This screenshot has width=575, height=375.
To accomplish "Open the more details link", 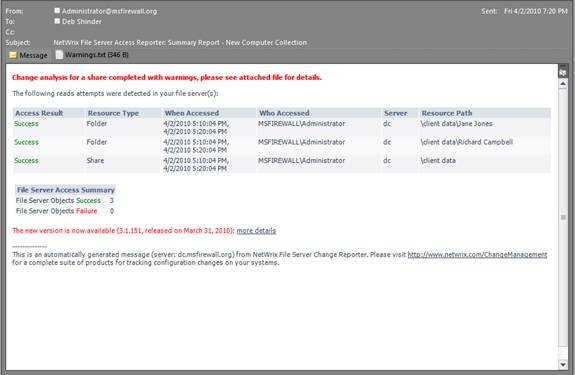I will [256, 231].
